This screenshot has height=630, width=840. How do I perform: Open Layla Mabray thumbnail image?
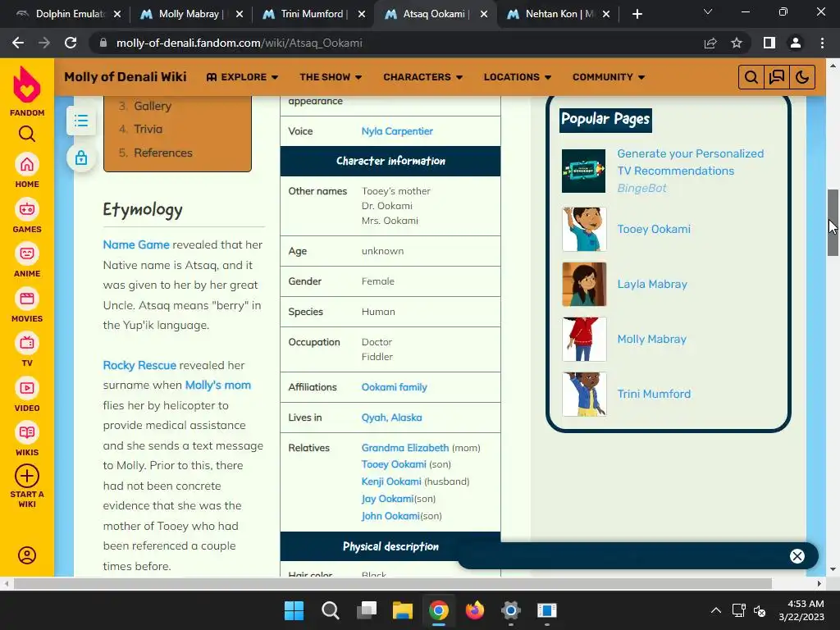584,285
